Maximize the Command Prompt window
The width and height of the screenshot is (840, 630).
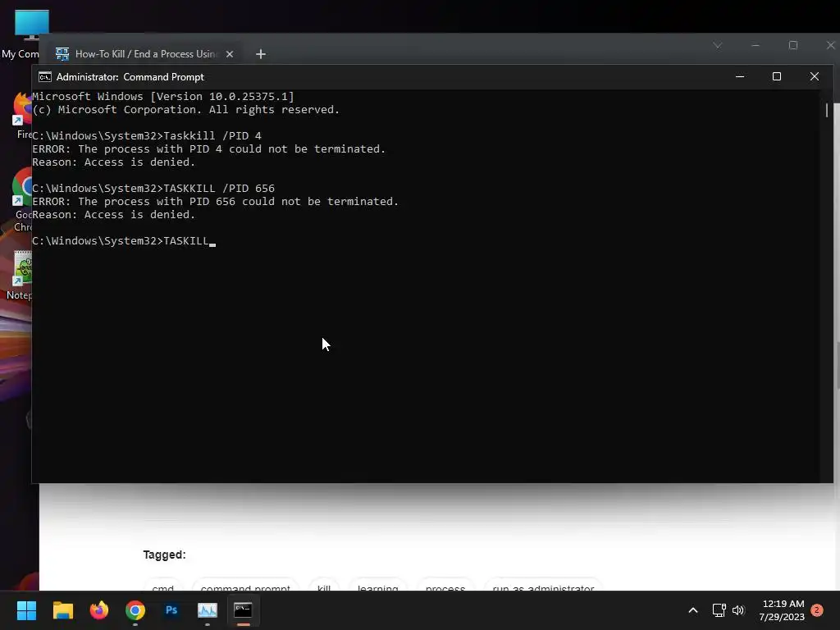(777, 76)
